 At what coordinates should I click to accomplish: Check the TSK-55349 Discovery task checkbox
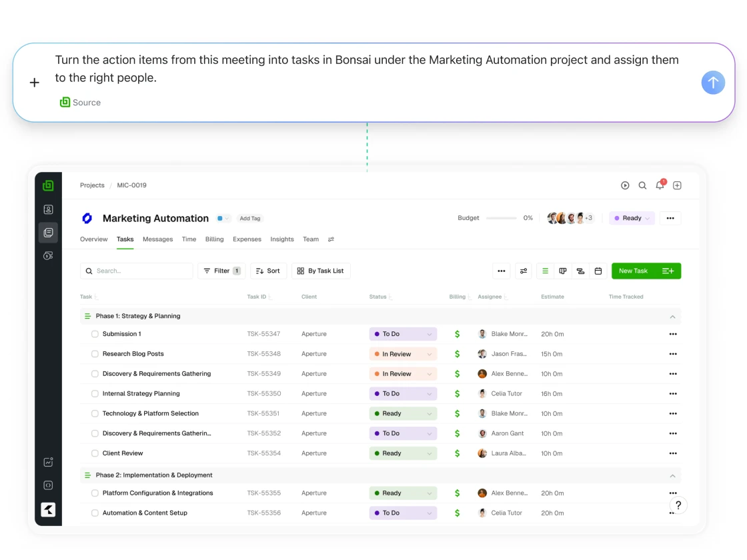[x=95, y=374]
